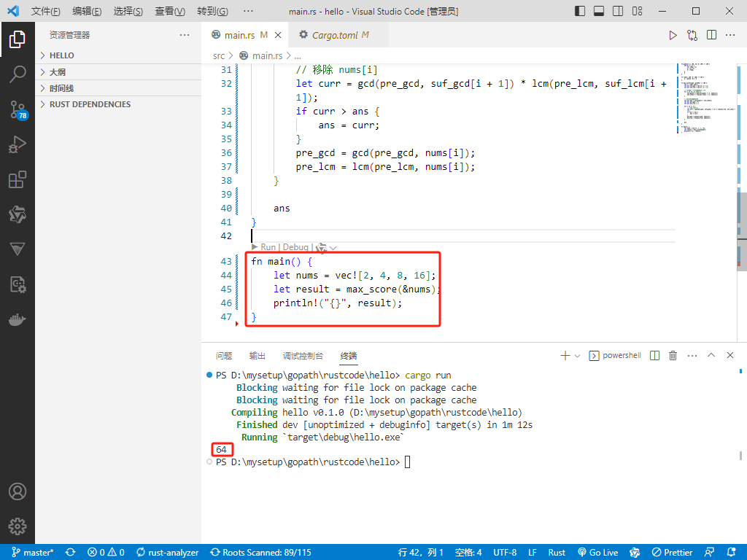
Task: Expand the HELLO folder section
Action: click(x=118, y=55)
